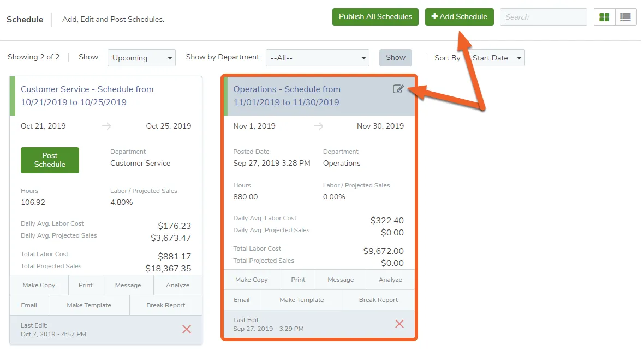
Task: Click the gray Show button
Action: [x=396, y=57]
